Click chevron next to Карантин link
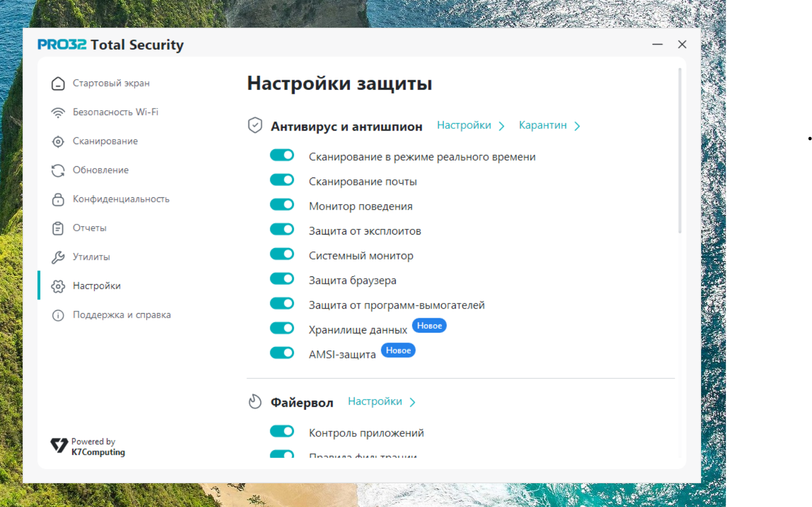812x507 pixels. click(577, 126)
